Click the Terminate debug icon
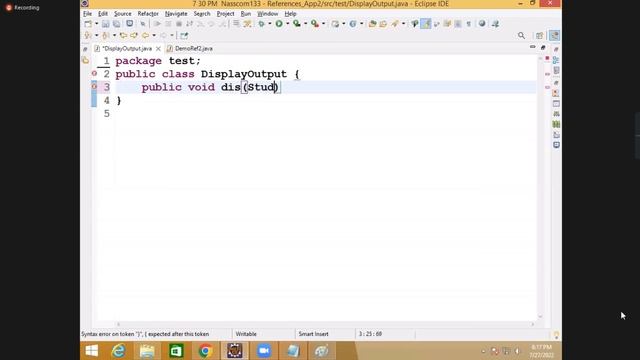640x360 pixels. tap(179, 24)
